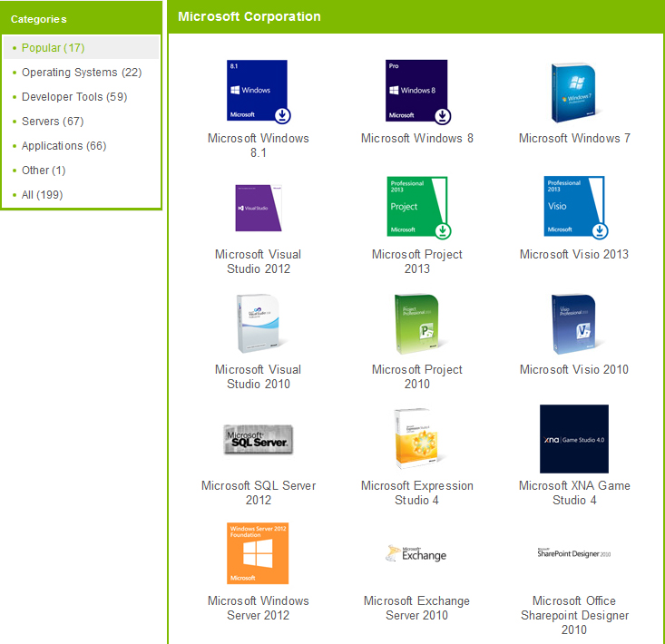Open the orange Windows Server 2012 icon
Viewport: 665px width, 644px height.
258,553
